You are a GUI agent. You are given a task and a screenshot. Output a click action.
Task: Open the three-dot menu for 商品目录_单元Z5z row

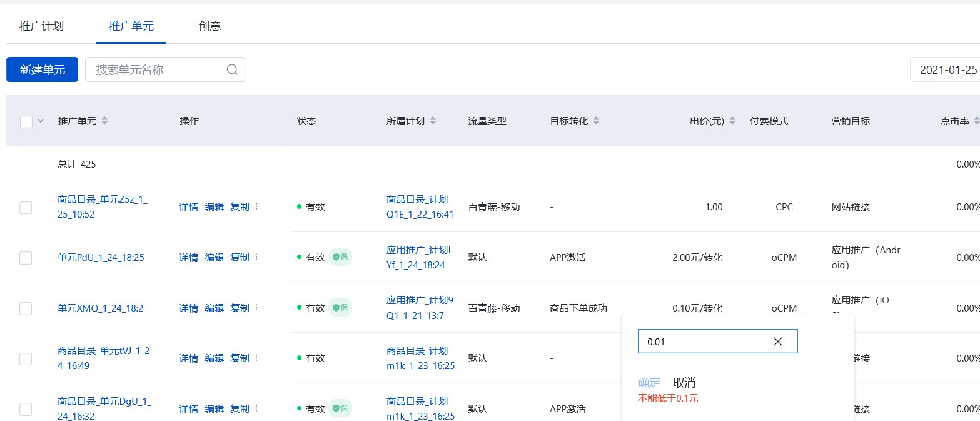point(258,206)
